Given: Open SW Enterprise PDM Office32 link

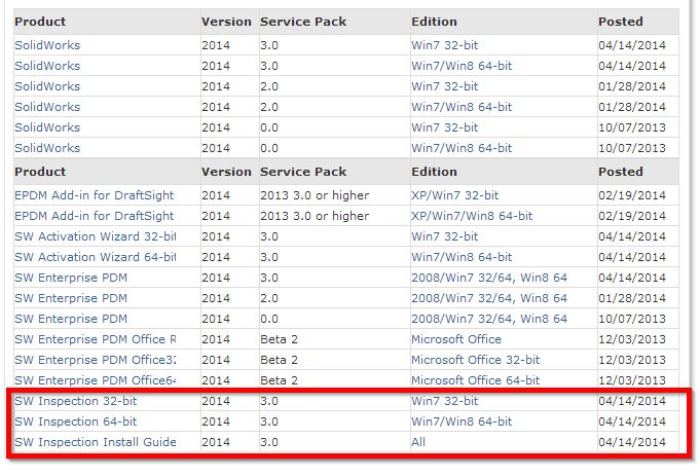Looking at the screenshot, I should (x=95, y=359).
